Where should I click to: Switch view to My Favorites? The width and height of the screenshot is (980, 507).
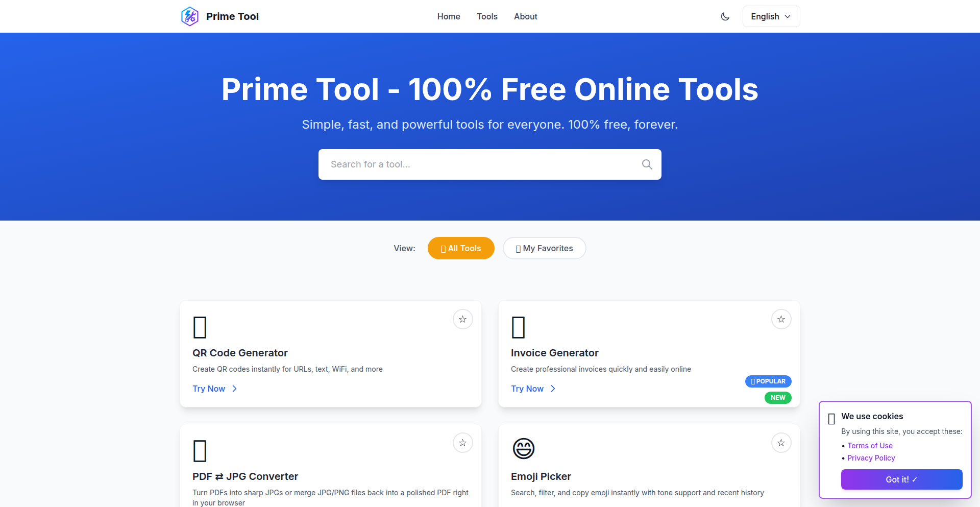click(x=544, y=248)
